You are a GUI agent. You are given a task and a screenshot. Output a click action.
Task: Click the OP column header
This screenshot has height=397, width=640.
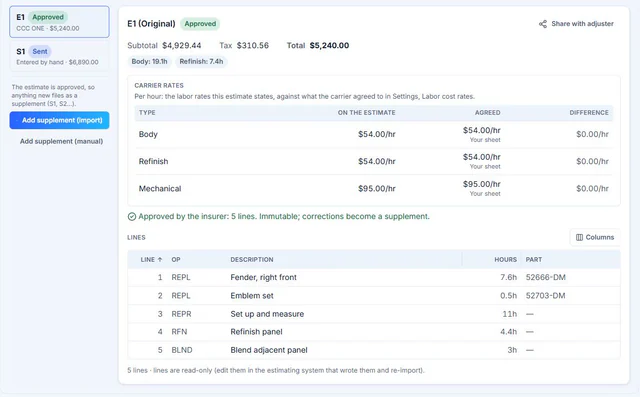pyautogui.click(x=176, y=259)
